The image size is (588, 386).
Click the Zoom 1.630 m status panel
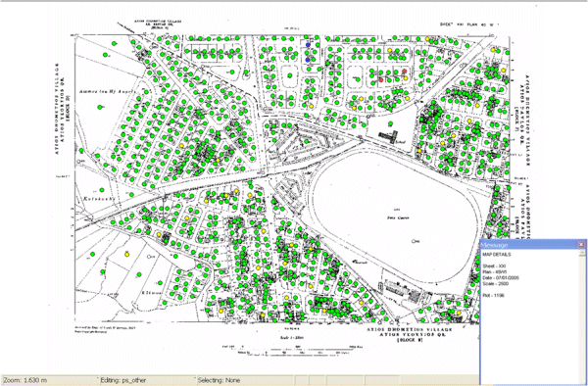(50, 380)
